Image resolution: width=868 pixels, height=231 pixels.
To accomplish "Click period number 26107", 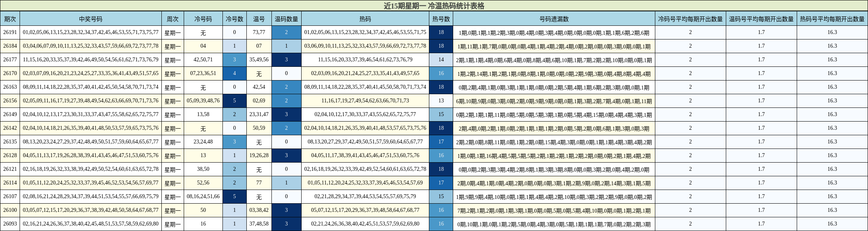I will (10, 197).
